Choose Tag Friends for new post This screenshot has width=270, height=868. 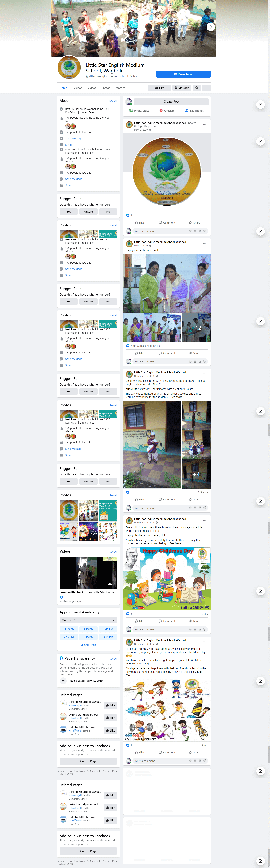click(194, 110)
